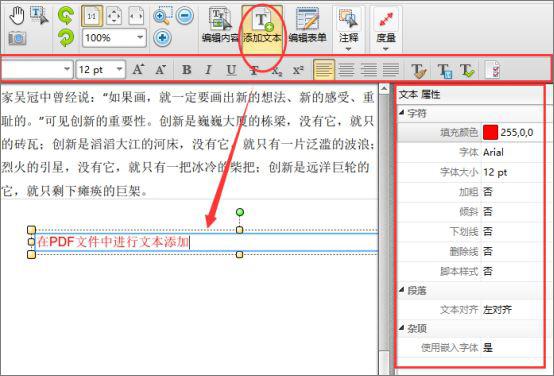Toggle bold formatting
This screenshot has height=376, width=554.
[x=187, y=70]
